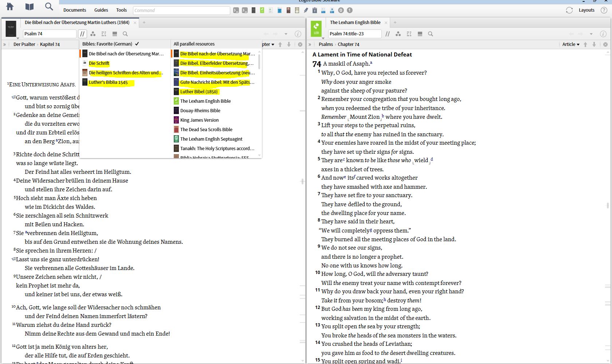The height and width of the screenshot is (364, 612).
Task: Click the Psalm 74:title–23 reference box
Action: [354, 34]
